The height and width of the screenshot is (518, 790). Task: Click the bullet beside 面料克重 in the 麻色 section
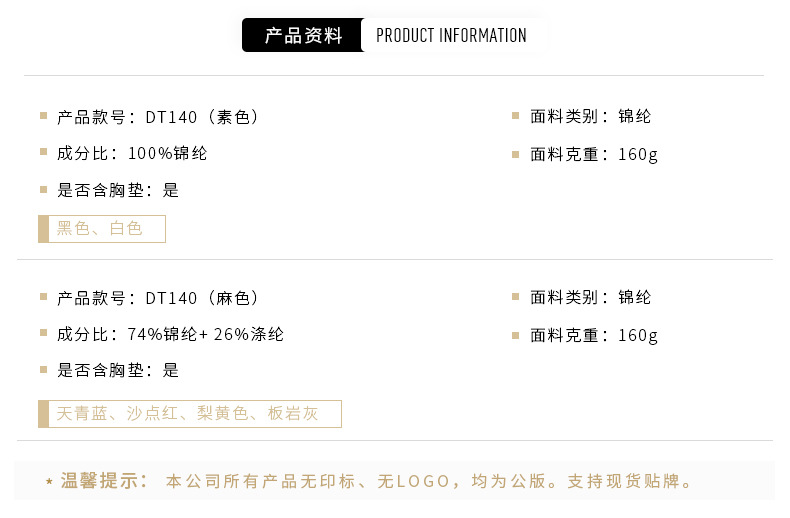tap(516, 335)
